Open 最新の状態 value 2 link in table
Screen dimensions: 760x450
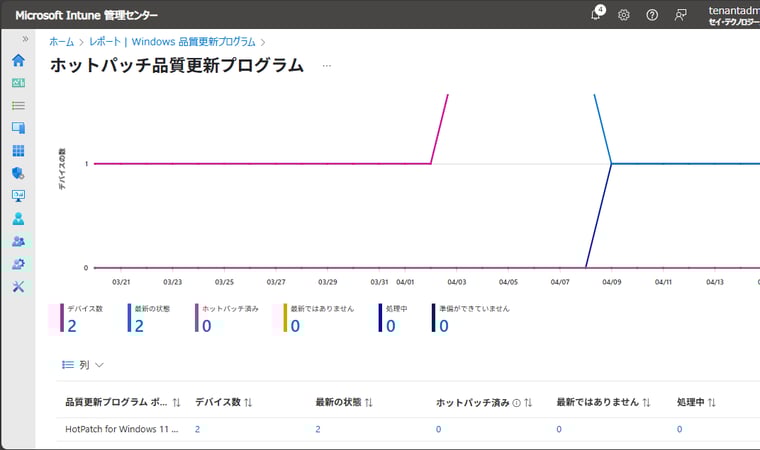pyautogui.click(x=317, y=429)
